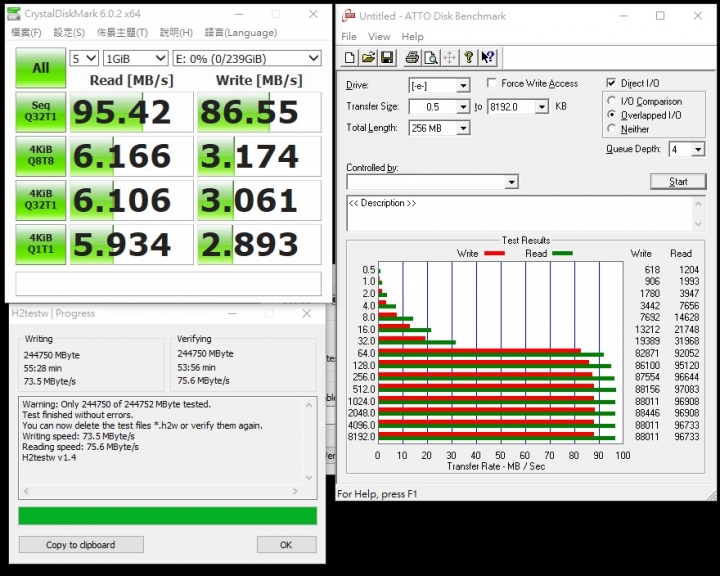Click the Context Help arrow icon in ATTO
720x576 pixels.
[487, 57]
